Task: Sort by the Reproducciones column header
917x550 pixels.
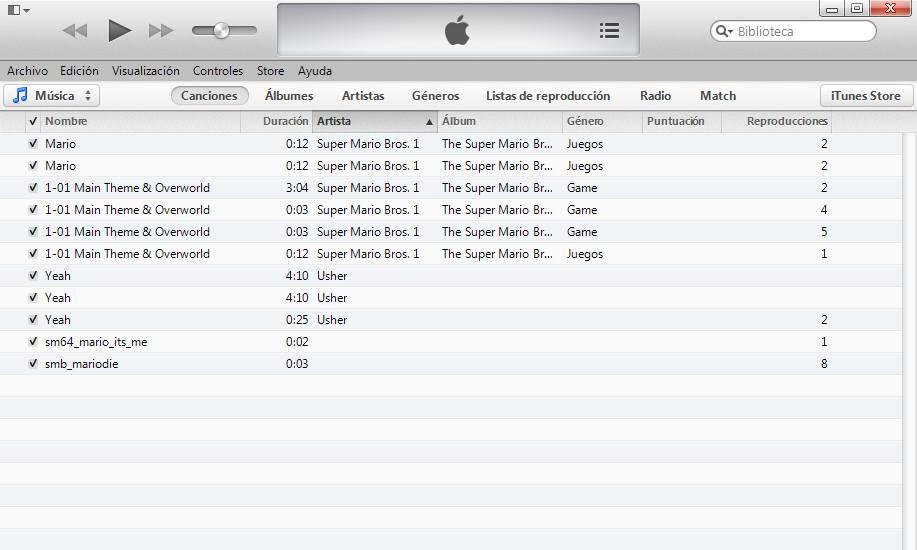Action: (777, 121)
